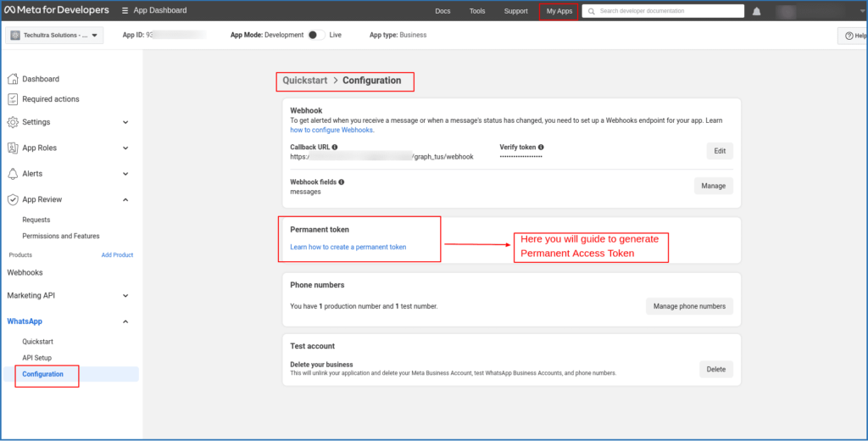Click the Alerts bell icon in sidebar
Viewport: 868px width, 441px height.
click(x=13, y=173)
